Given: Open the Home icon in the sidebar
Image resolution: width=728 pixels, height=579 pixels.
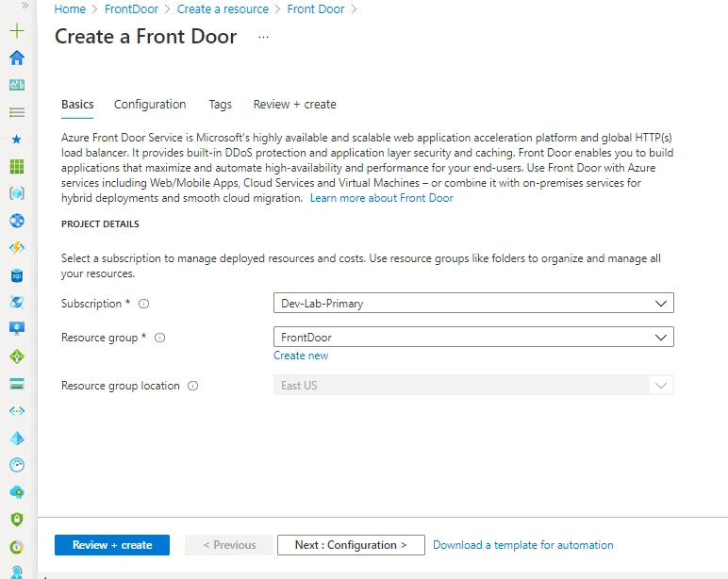Looking at the screenshot, I should click(16, 58).
